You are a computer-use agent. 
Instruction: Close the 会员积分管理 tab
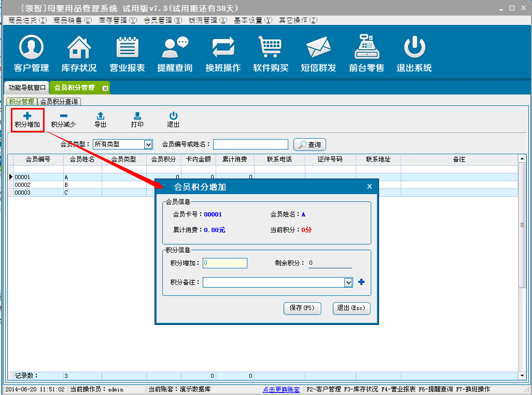point(105,88)
